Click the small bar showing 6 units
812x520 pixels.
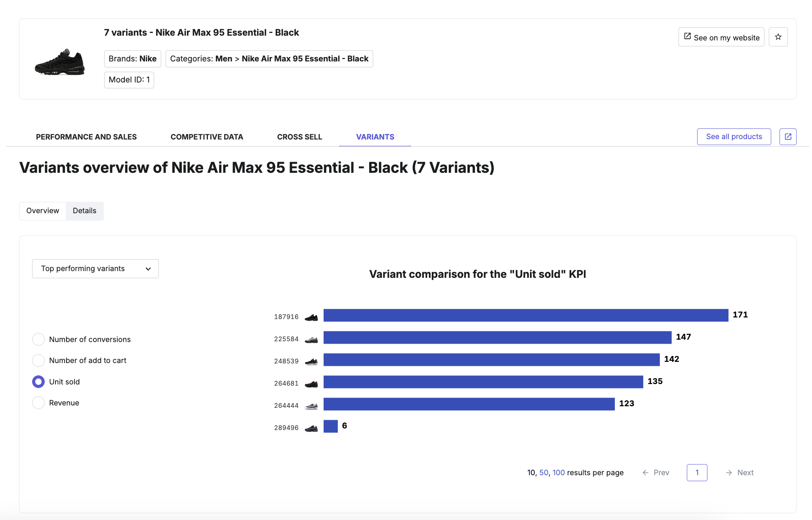(x=331, y=426)
